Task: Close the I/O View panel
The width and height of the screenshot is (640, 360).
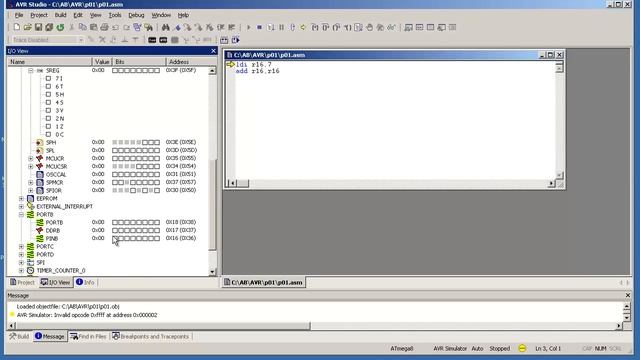Action: pos(213,51)
